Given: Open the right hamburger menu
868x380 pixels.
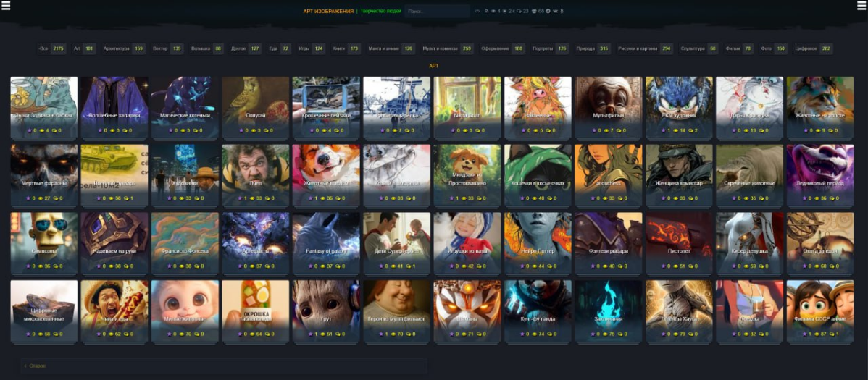Looking at the screenshot, I should (x=862, y=6).
